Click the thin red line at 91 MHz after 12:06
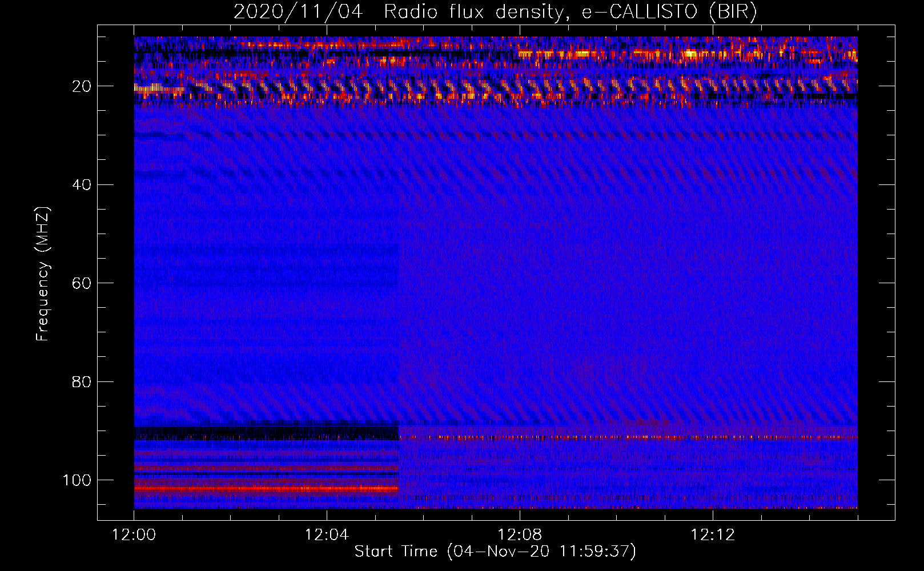The image size is (924, 571). (628, 438)
